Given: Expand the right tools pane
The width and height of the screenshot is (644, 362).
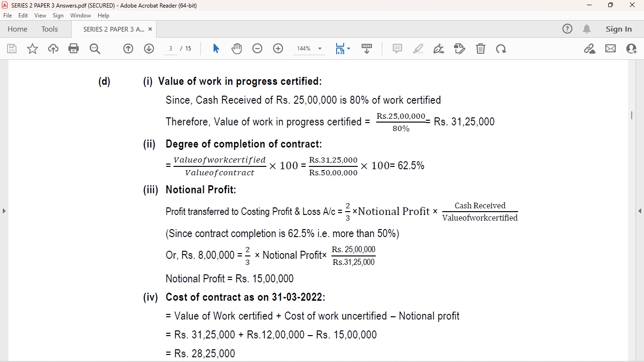Looking at the screenshot, I should [640, 211].
